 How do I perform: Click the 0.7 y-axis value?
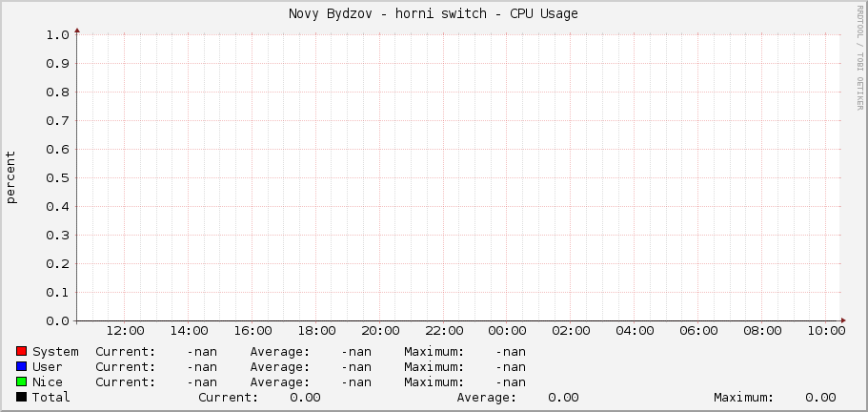pos(57,121)
